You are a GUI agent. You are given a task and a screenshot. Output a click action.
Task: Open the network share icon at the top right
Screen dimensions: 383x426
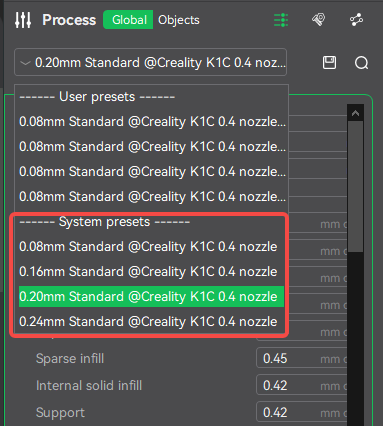tap(356, 20)
